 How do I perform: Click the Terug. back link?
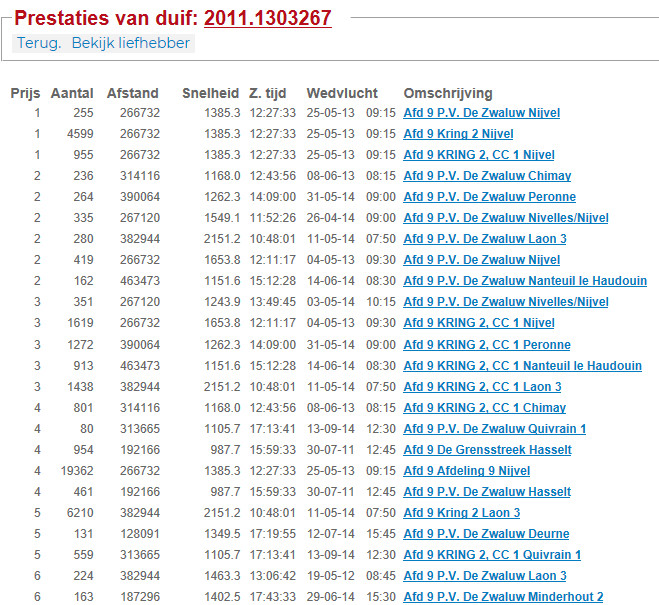pyautogui.click(x=39, y=43)
